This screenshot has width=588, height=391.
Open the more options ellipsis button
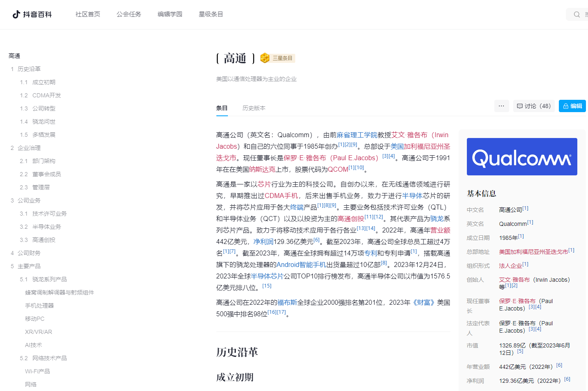pos(501,106)
